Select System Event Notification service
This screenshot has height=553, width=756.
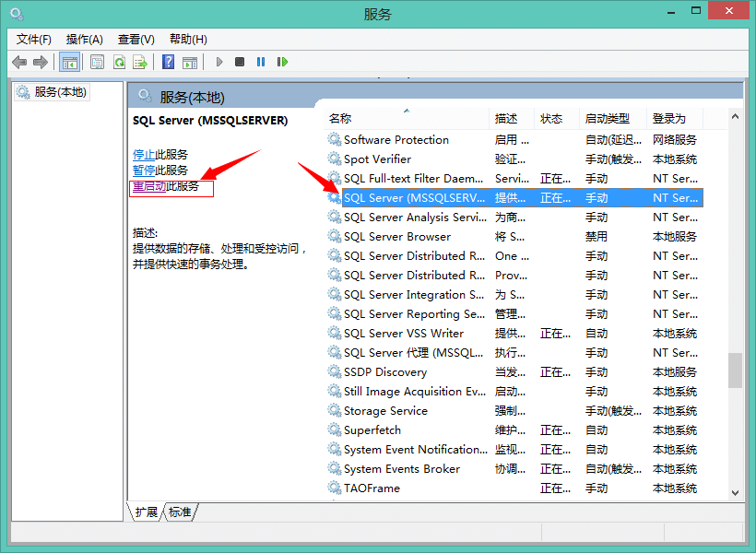pyautogui.click(x=515, y=450)
